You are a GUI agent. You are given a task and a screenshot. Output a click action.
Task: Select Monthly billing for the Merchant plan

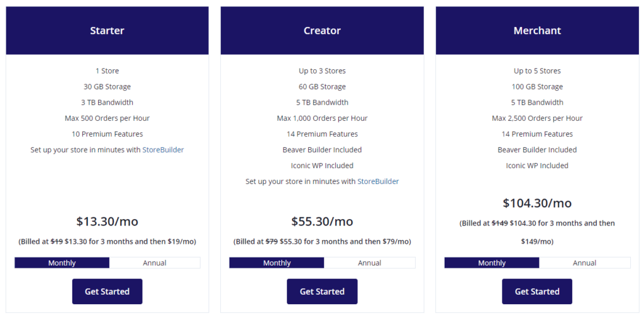pyautogui.click(x=492, y=263)
